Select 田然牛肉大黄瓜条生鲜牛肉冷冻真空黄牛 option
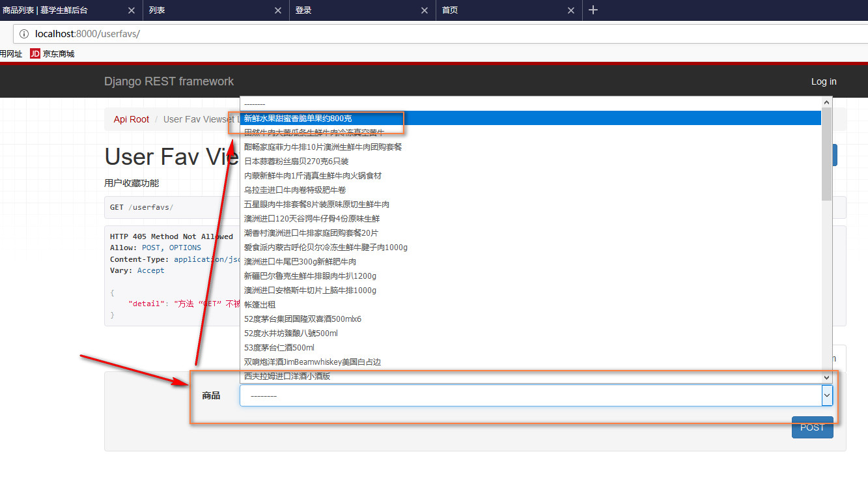Image resolution: width=868 pixels, height=484 pixels. (531, 132)
